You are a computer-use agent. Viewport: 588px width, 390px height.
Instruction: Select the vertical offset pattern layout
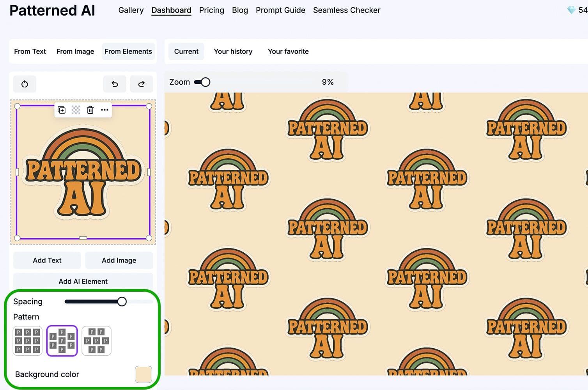pos(62,340)
